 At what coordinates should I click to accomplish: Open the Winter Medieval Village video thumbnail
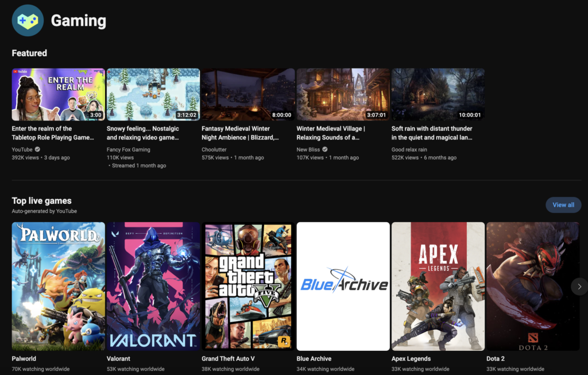pyautogui.click(x=343, y=95)
